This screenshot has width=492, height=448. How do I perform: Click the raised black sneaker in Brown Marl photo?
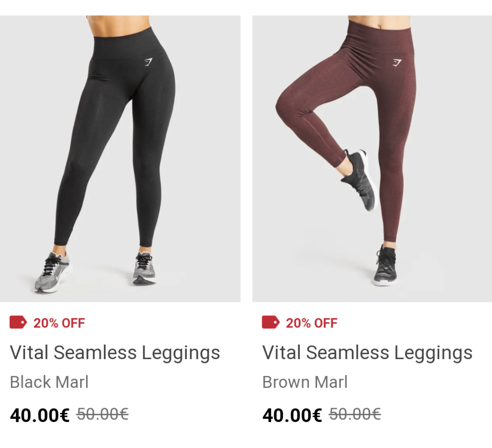360,180
